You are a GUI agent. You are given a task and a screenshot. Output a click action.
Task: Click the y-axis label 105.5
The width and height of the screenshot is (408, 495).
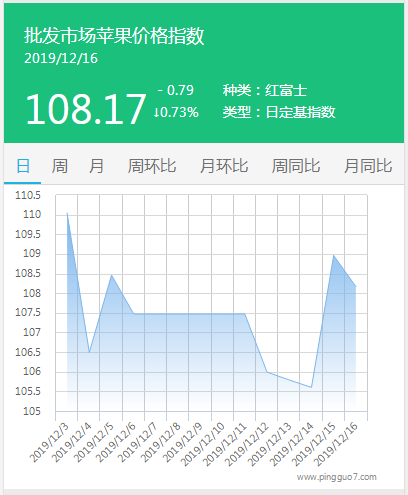tap(28, 391)
